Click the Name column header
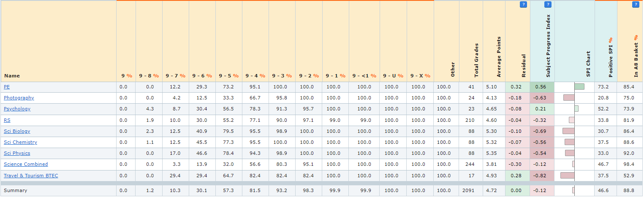 pos(12,76)
